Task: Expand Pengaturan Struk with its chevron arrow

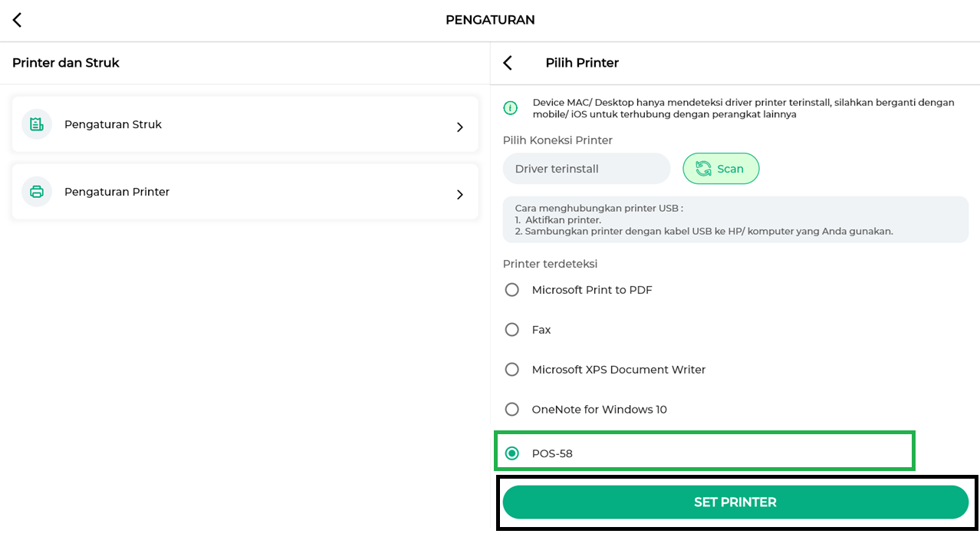Action: 460,127
